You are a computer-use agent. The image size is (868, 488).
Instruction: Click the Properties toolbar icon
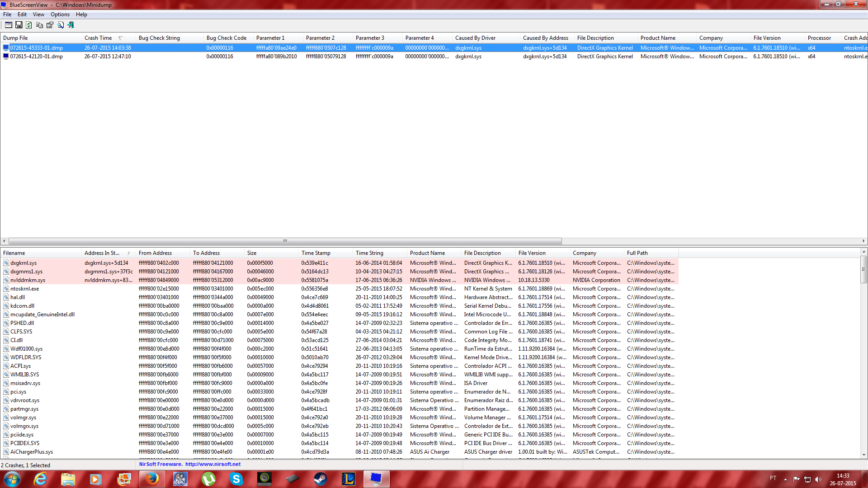[x=50, y=25]
